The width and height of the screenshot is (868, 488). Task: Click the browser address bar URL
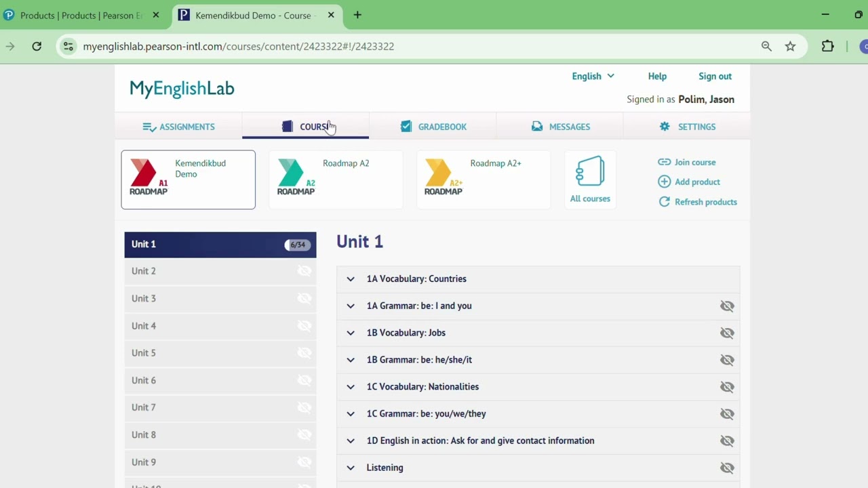click(x=239, y=46)
